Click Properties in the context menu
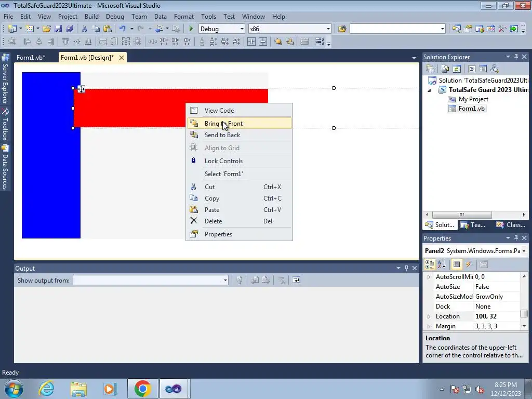Viewport: 532px width, 399px height. click(x=239, y=234)
